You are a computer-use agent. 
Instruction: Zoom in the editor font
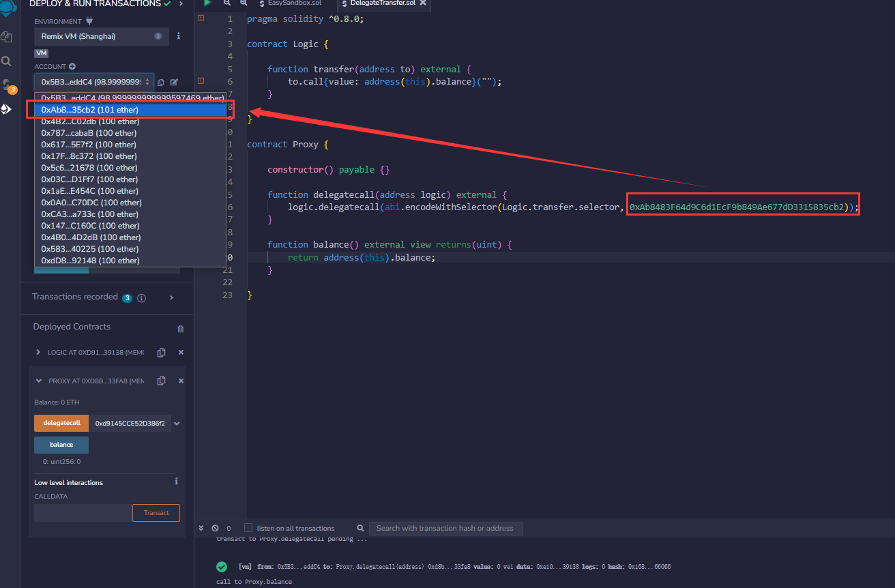(244, 3)
